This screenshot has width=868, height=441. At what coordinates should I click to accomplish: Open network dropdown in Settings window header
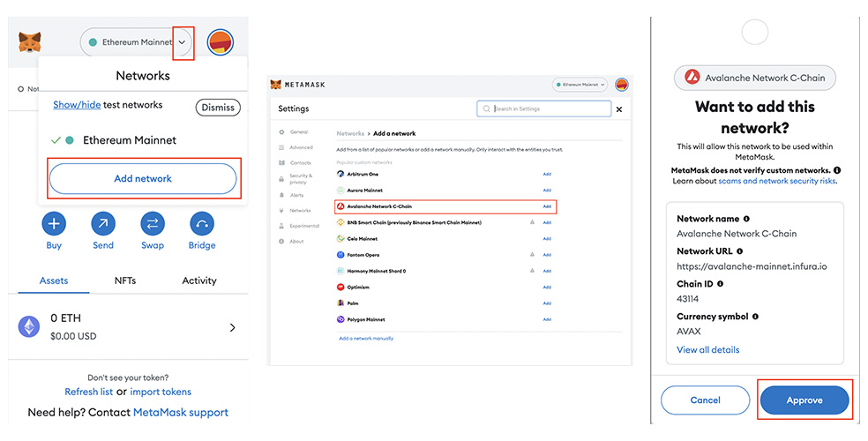tap(580, 85)
